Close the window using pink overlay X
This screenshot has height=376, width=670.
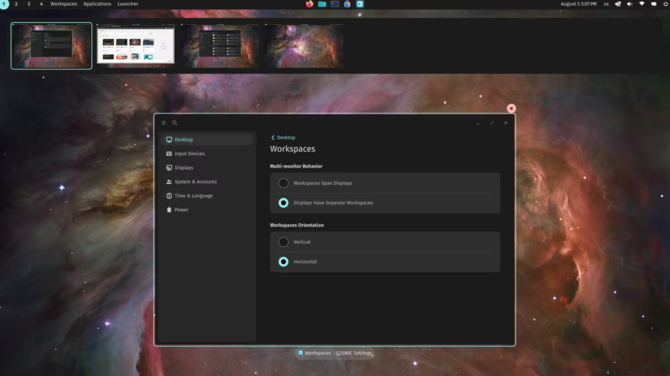511,109
